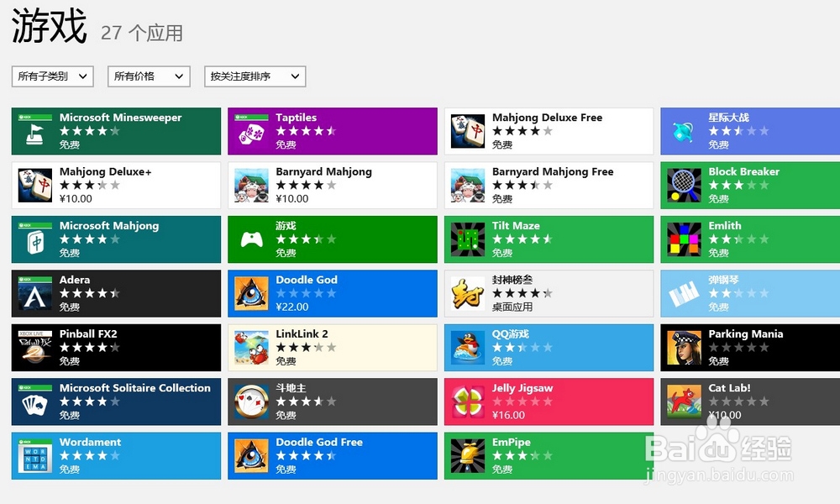
Task: Click the Block Breaker title text
Action: [744, 171]
